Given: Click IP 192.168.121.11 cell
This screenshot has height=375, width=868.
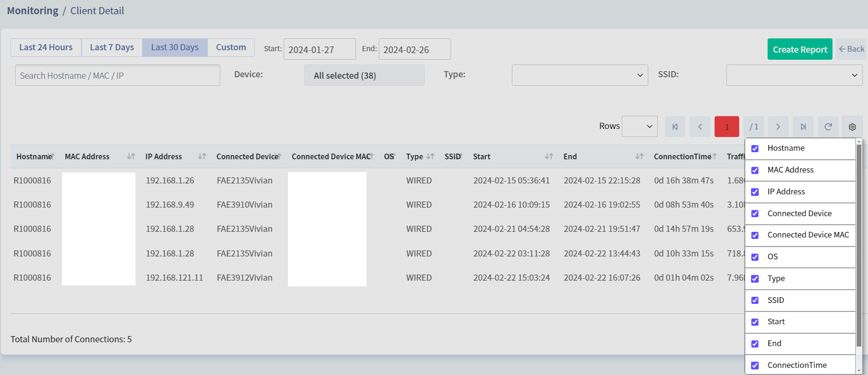Looking at the screenshot, I should [x=174, y=278].
